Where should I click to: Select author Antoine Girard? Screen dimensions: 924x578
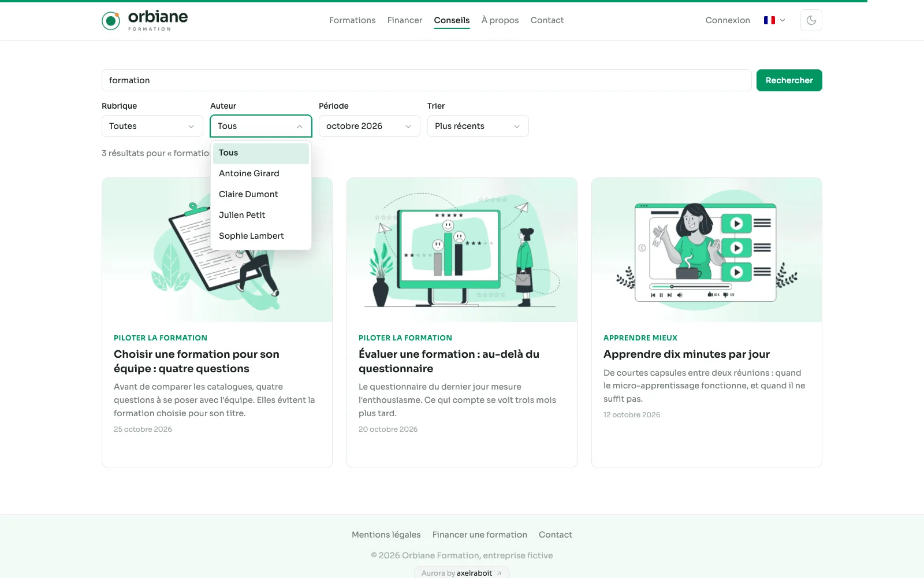(260, 173)
